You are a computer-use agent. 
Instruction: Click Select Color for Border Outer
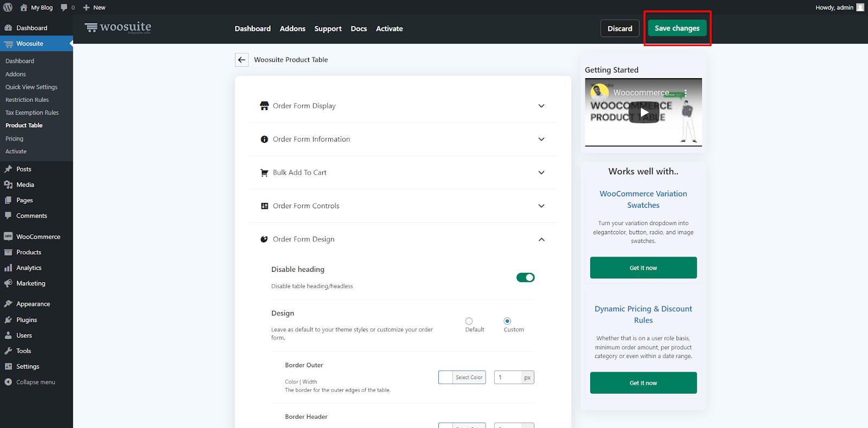click(469, 378)
